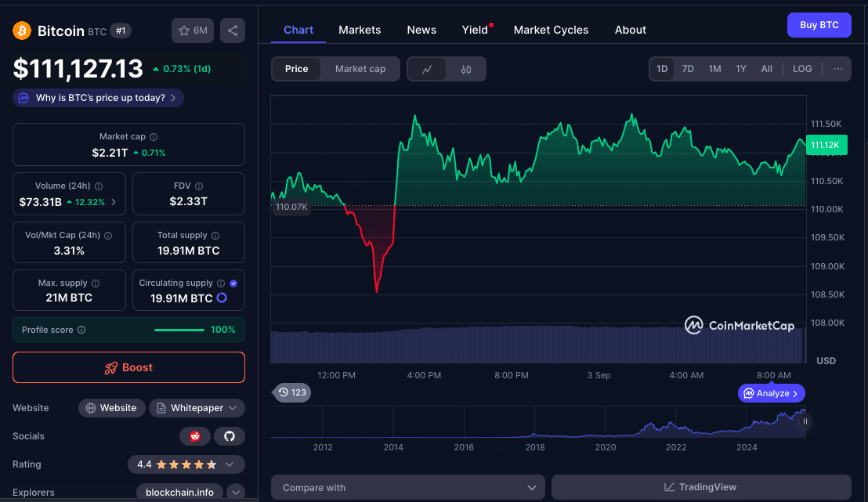Pause the mini chart range handle
This screenshot has height=502, width=868.
point(805,422)
